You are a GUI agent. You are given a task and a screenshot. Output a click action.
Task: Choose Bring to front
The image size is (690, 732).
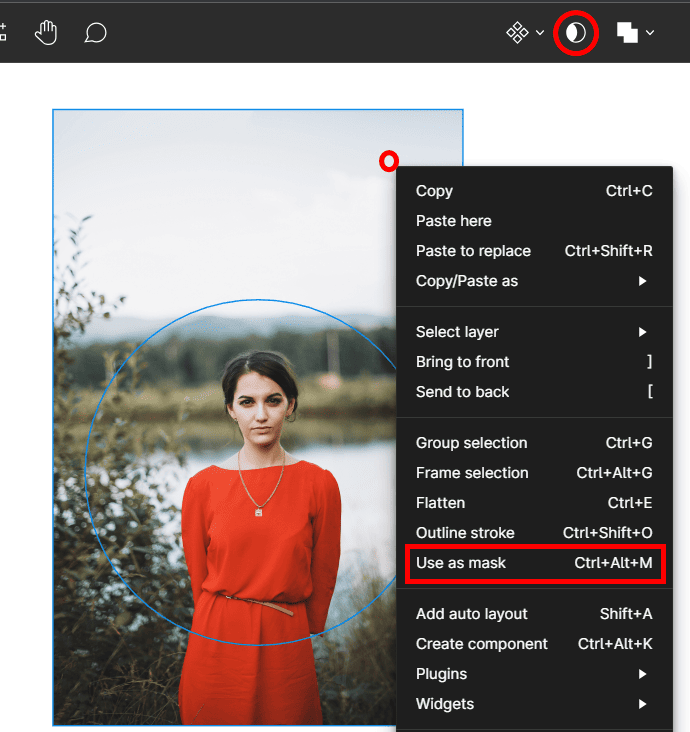pos(463,362)
